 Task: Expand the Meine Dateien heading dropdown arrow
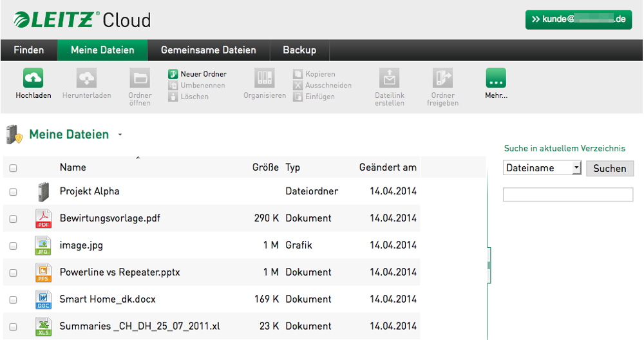[120, 135]
